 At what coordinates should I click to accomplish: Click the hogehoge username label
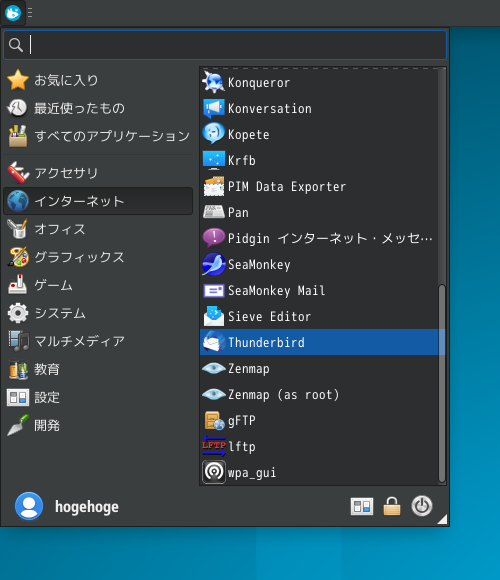87,507
